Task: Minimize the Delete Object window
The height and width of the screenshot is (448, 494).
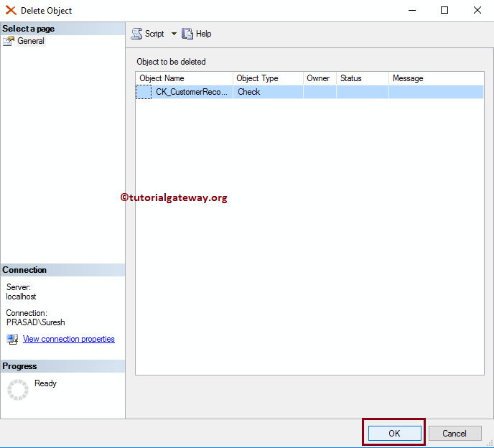Action: (x=412, y=10)
